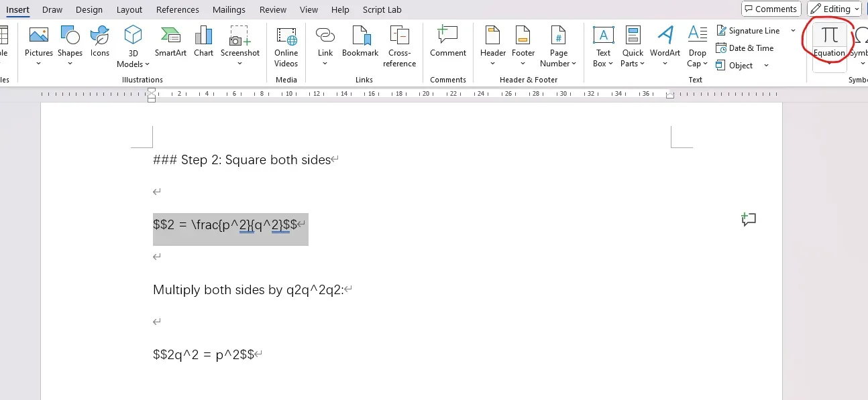The width and height of the screenshot is (868, 400).
Task: Insert a SmartArt graphic
Action: (x=170, y=42)
